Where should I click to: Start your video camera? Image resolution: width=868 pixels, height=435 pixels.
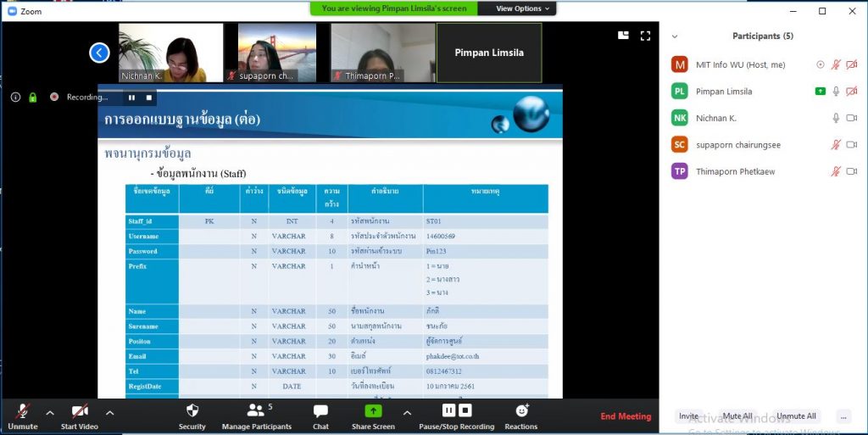coord(80,411)
